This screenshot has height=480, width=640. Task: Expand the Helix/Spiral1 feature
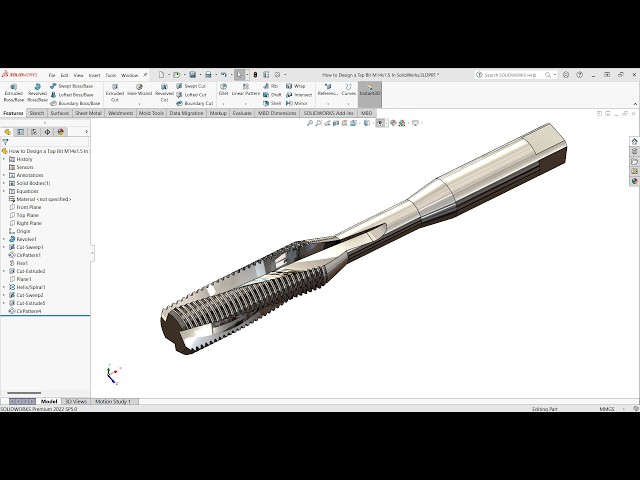pyautogui.click(x=4, y=287)
